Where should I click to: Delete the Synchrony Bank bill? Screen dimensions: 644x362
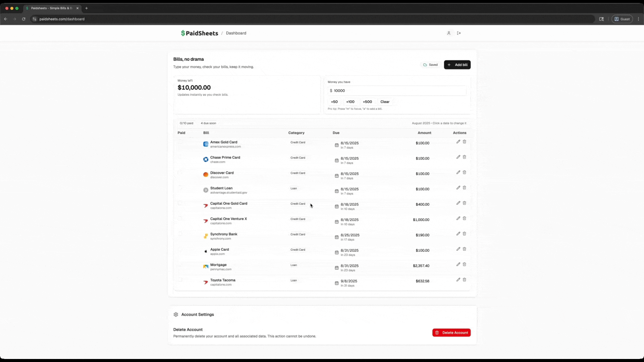(465, 234)
